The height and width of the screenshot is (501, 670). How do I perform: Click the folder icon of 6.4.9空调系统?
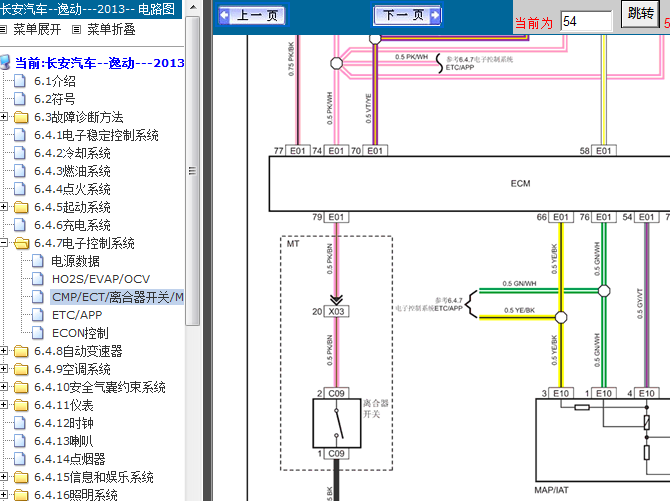coord(21,369)
